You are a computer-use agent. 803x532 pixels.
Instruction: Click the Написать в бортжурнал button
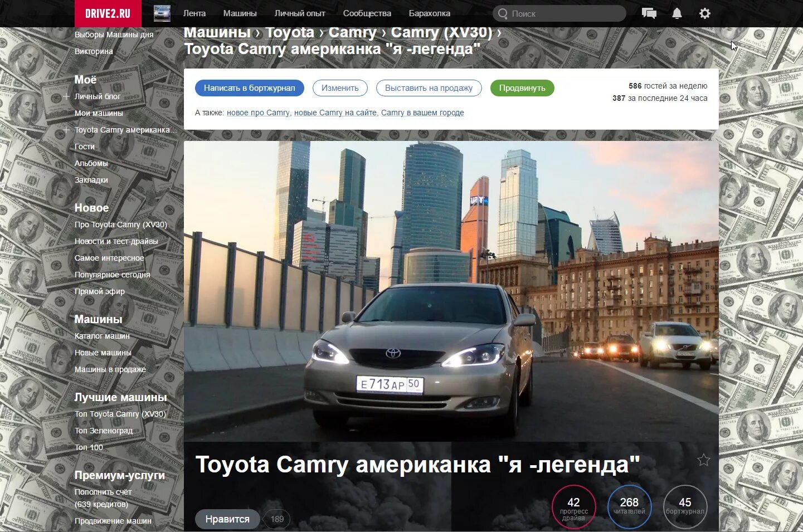point(249,87)
